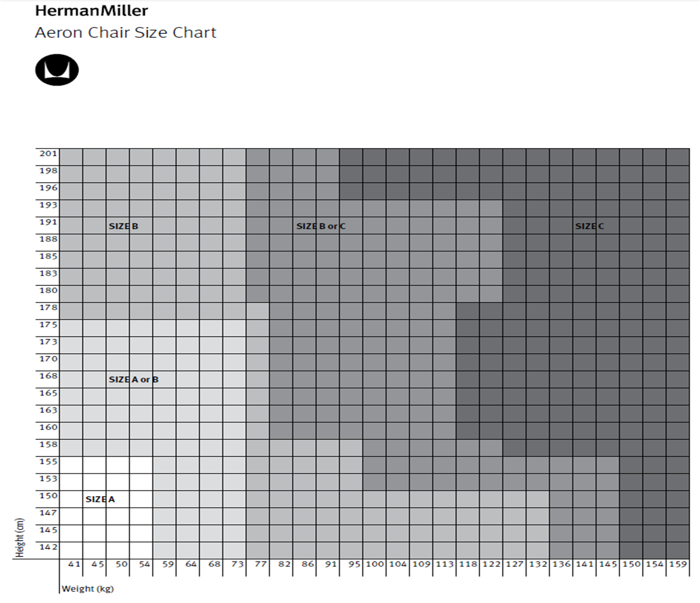Select the 77 weight column value
This screenshot has width=700, height=603.
click(x=261, y=564)
